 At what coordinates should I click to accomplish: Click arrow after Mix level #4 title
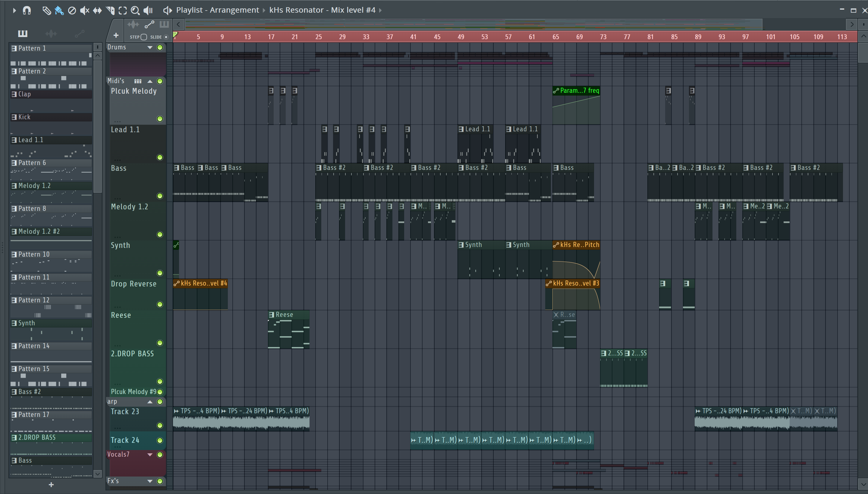coord(381,11)
